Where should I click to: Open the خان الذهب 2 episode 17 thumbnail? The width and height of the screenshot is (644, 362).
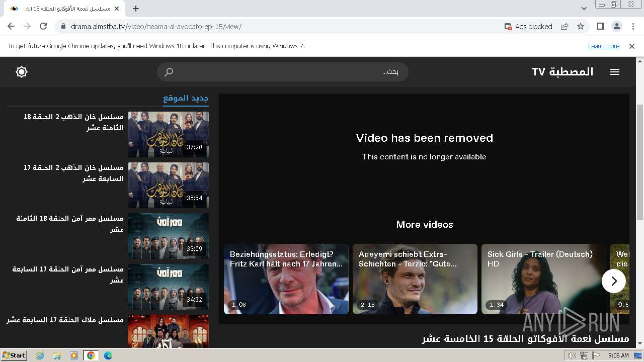pyautogui.click(x=168, y=185)
